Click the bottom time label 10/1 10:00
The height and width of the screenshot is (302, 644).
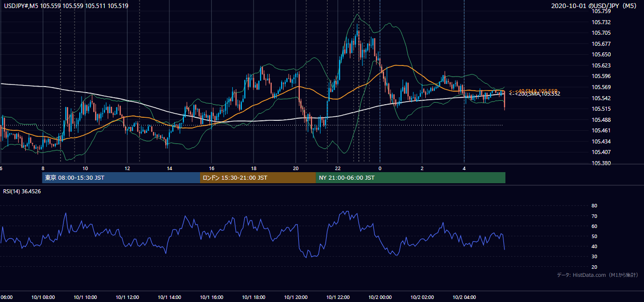(85, 297)
